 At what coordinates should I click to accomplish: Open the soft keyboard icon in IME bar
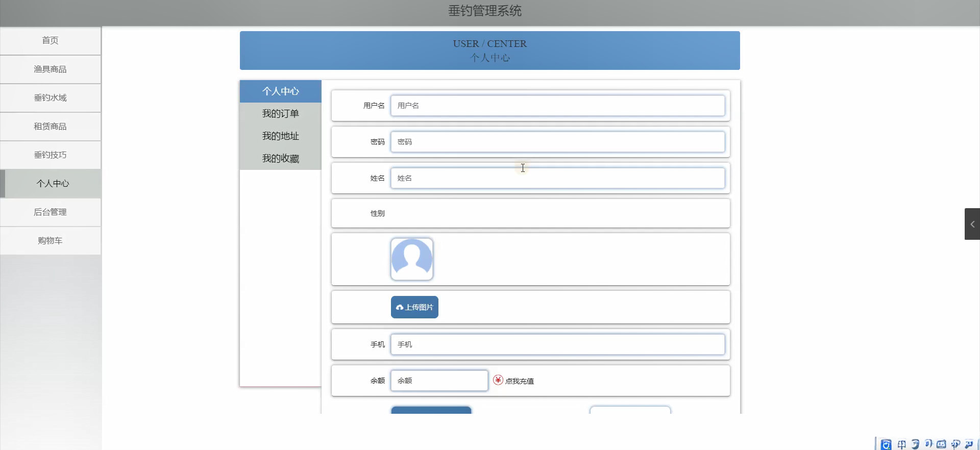pos(942,444)
